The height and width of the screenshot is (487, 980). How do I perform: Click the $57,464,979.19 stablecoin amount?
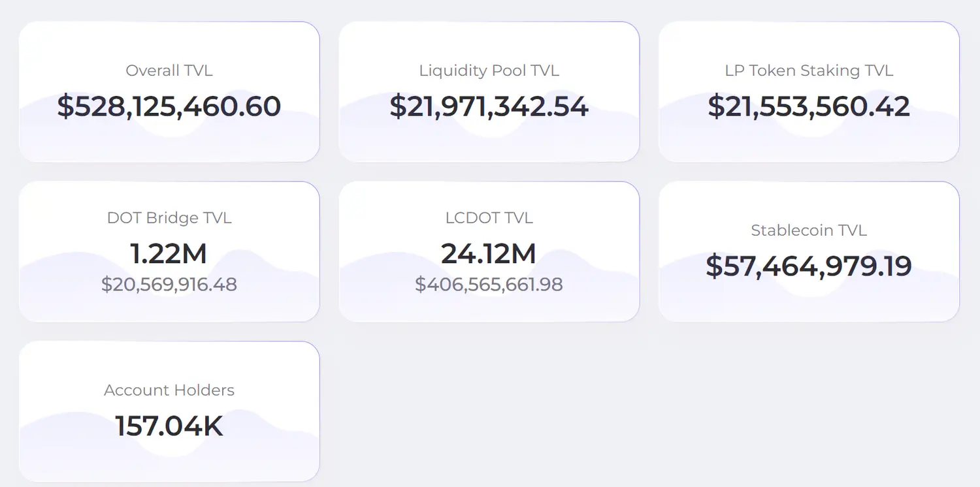click(809, 266)
